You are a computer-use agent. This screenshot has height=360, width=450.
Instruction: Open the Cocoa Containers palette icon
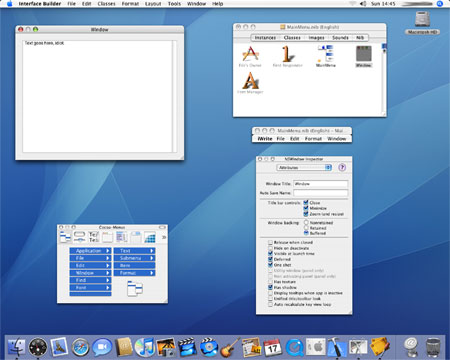tap(136, 237)
